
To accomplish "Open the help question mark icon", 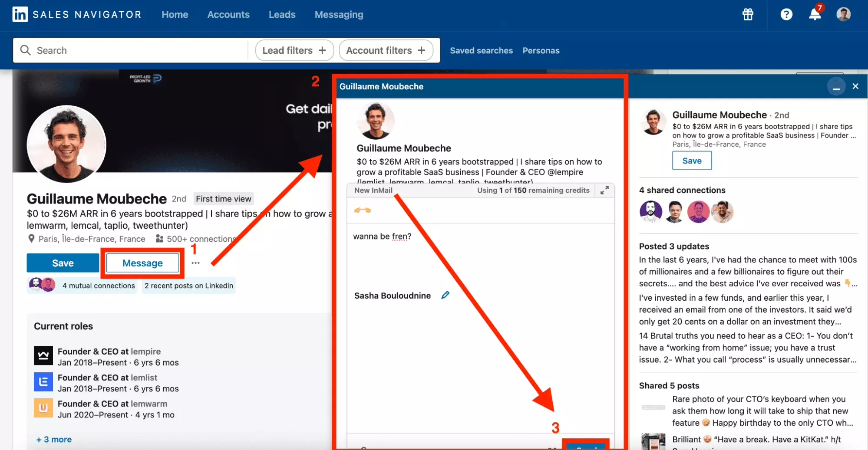I will coord(786,15).
